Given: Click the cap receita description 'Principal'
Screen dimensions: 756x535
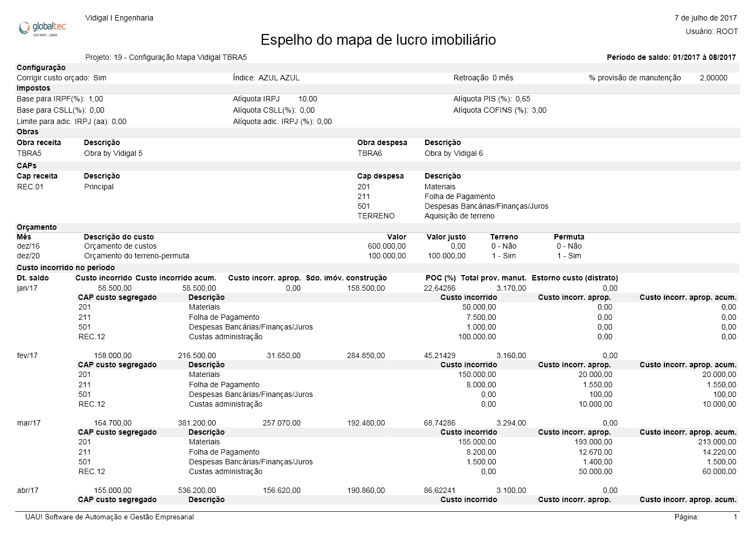Looking at the screenshot, I should pos(99,187).
